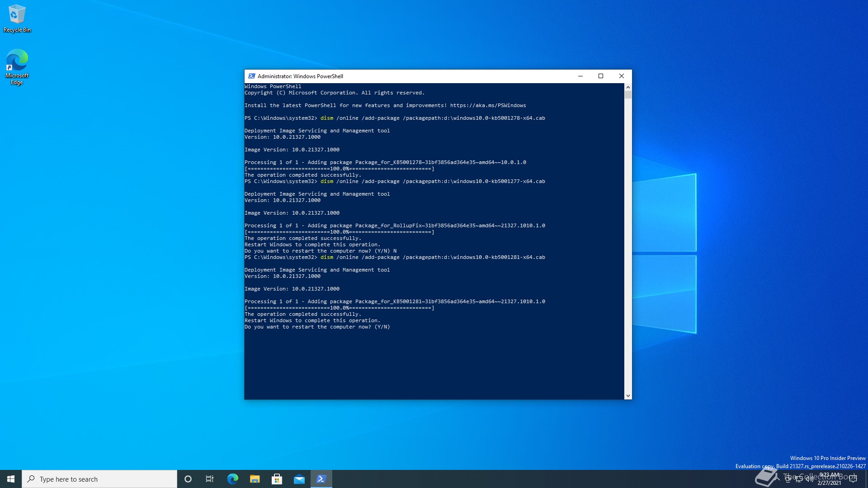
Task: Launch Microsoft Edge from the taskbar
Action: [x=232, y=479]
